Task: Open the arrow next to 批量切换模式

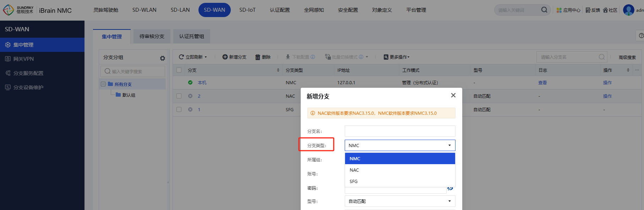Action: 367,57
